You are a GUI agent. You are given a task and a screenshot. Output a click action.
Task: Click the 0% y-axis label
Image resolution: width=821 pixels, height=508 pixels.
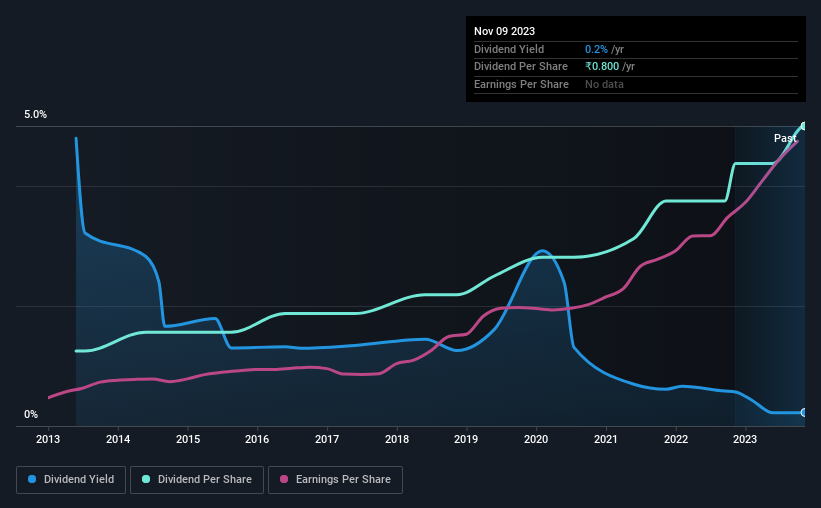coord(31,415)
